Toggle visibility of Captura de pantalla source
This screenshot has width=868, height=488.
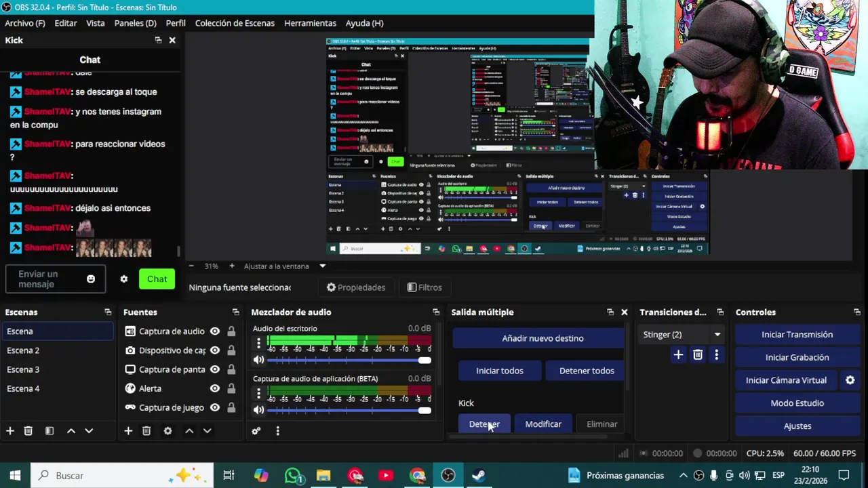point(214,369)
